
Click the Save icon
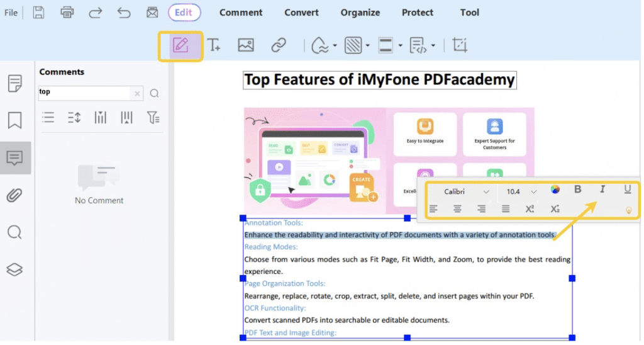click(x=38, y=13)
